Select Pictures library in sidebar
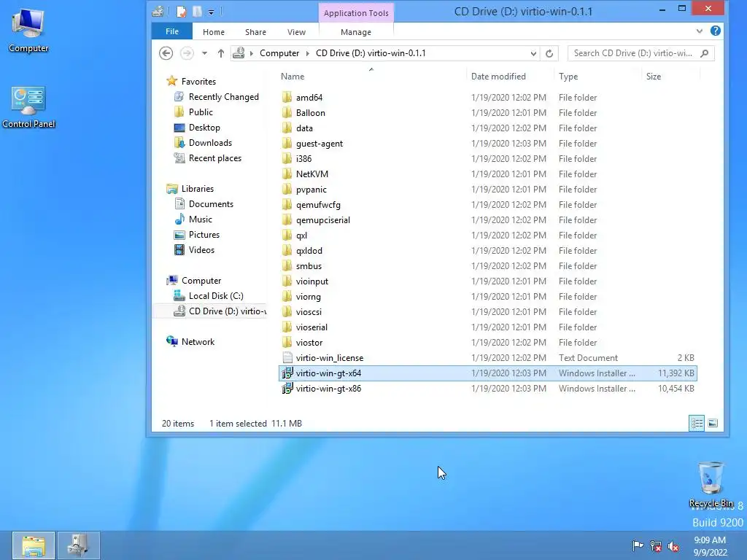The image size is (747, 560). coord(204,234)
